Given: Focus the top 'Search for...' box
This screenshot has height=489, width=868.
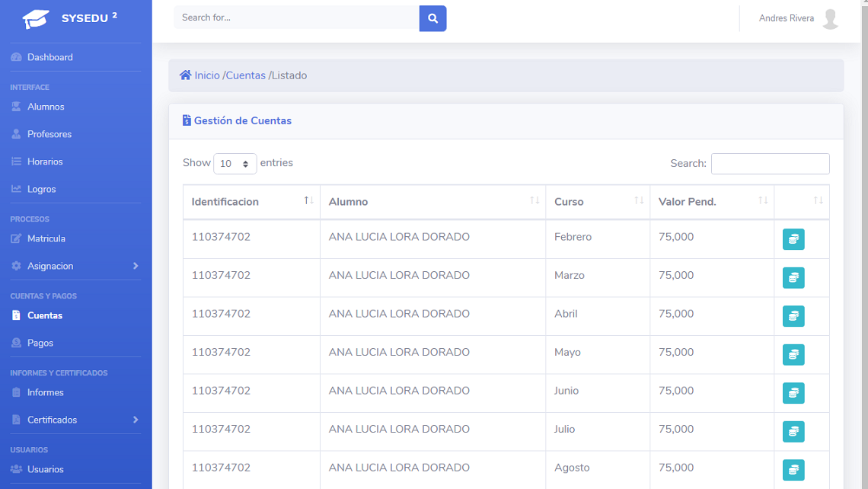Looking at the screenshot, I should (296, 18).
